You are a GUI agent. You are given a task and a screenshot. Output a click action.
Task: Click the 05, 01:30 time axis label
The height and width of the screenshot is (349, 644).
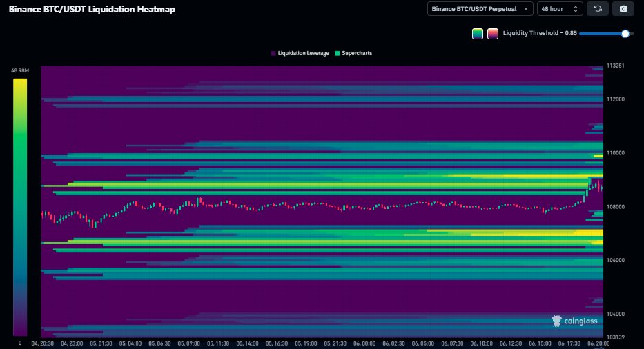[101, 343]
